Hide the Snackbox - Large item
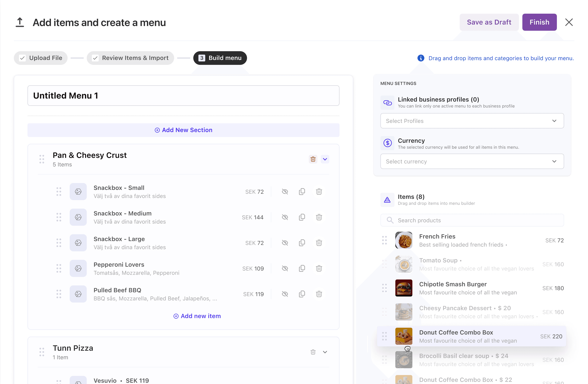 285,243
